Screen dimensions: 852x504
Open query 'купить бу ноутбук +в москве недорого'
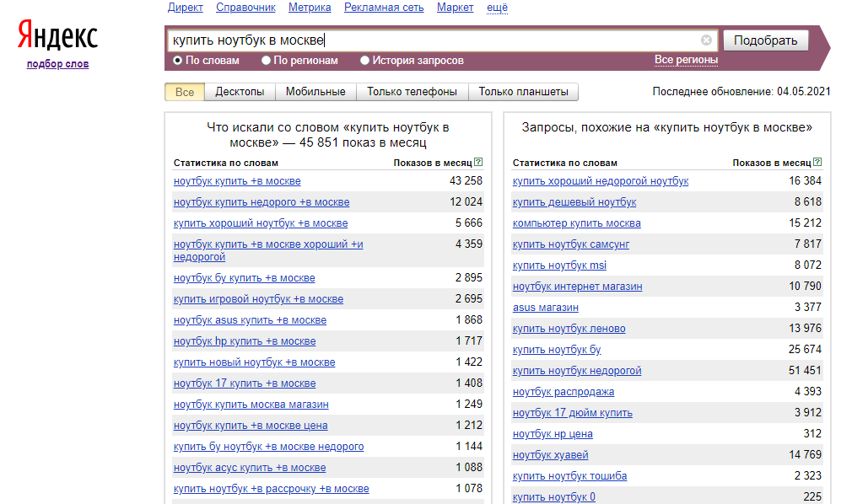268,447
